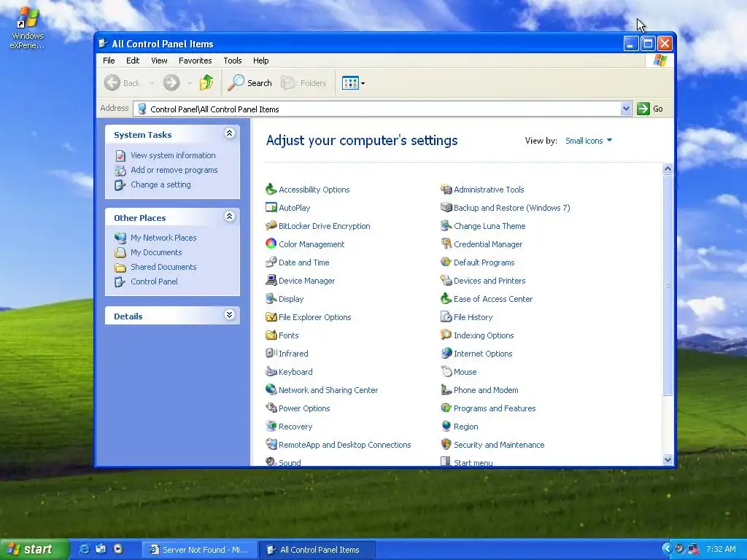Collapse the System Tasks panel
747x560 pixels.
(229, 133)
